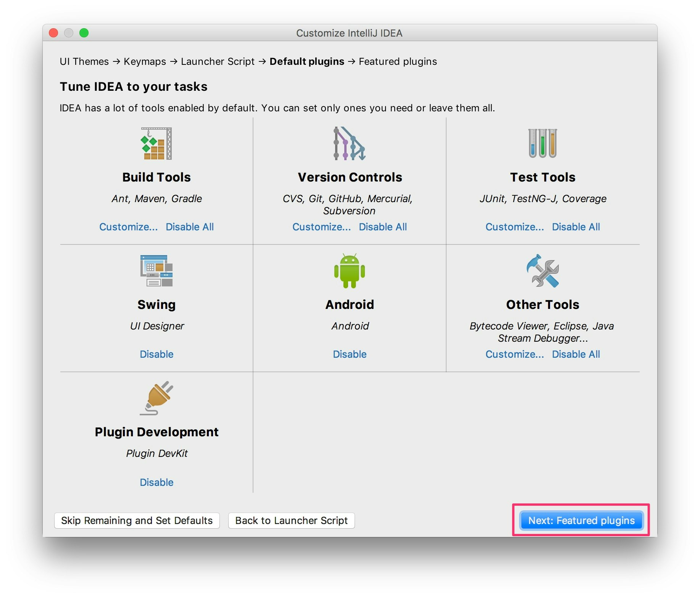The image size is (700, 598).
Task: Click Skip Remaining and Set Defaults
Action: pyautogui.click(x=137, y=521)
